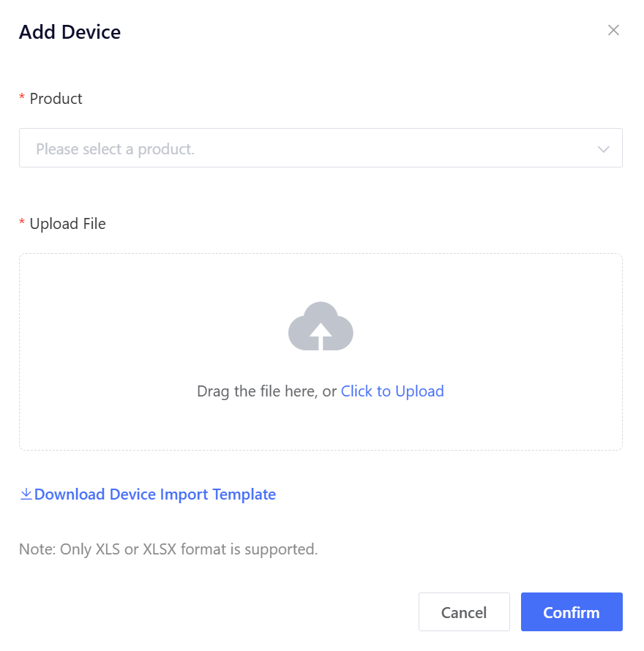Click the 'Drag the file here, or' text
Image resolution: width=644 pixels, height=651 pixels.
point(266,391)
